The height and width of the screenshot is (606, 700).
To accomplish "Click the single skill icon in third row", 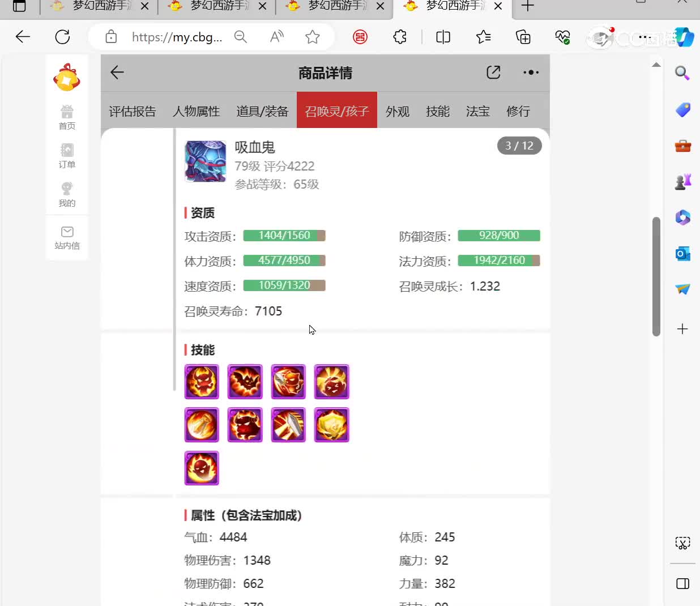I will tap(202, 468).
